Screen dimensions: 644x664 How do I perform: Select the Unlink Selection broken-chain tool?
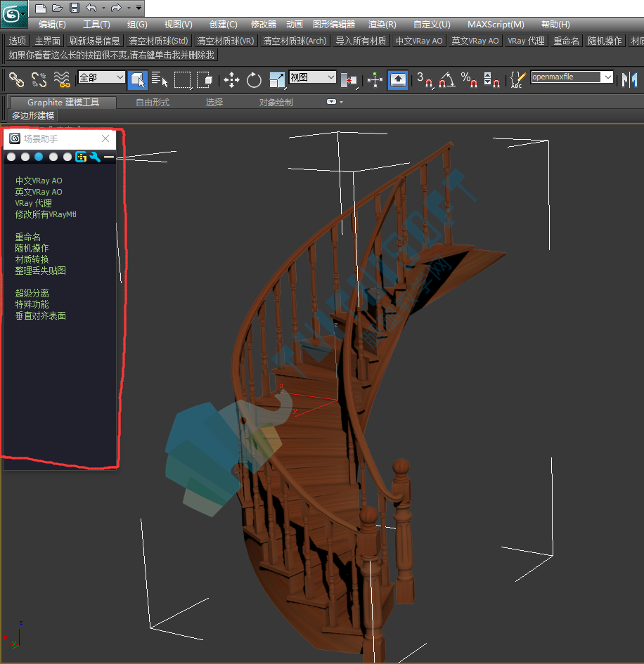[x=39, y=79]
